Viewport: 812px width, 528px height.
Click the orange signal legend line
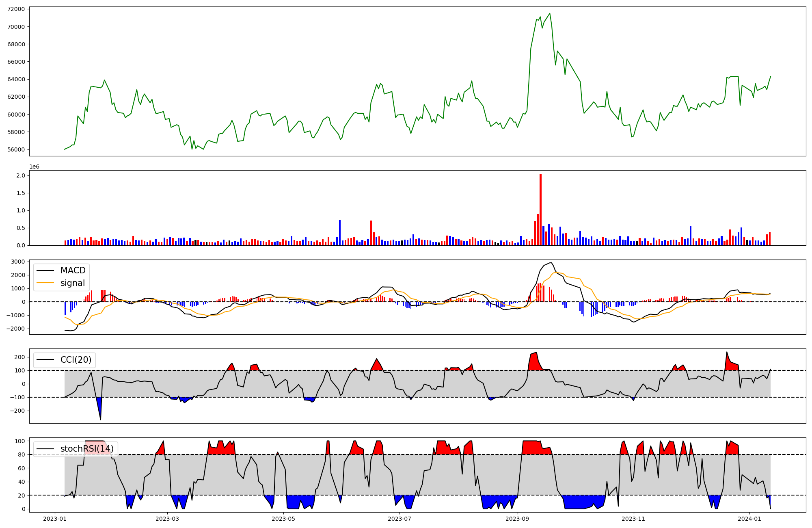[45, 283]
